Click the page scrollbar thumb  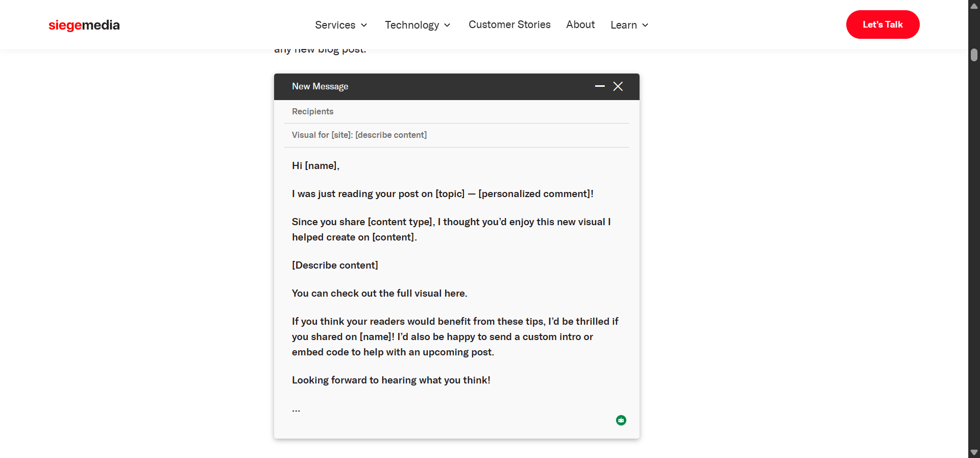pyautogui.click(x=974, y=55)
